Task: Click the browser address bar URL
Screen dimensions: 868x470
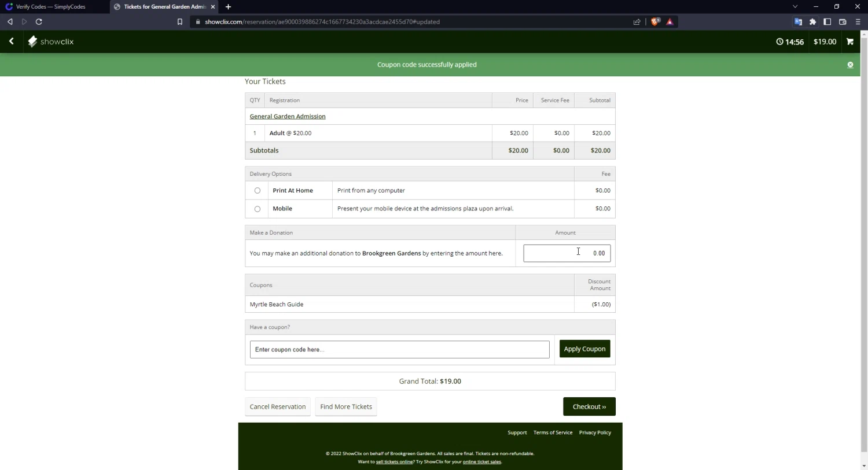Action: point(322,22)
